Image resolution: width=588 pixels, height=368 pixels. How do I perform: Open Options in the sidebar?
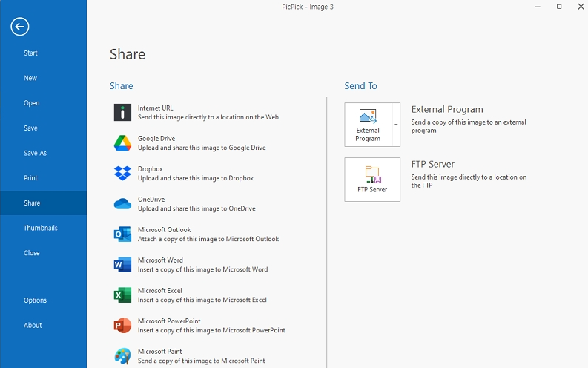36,300
